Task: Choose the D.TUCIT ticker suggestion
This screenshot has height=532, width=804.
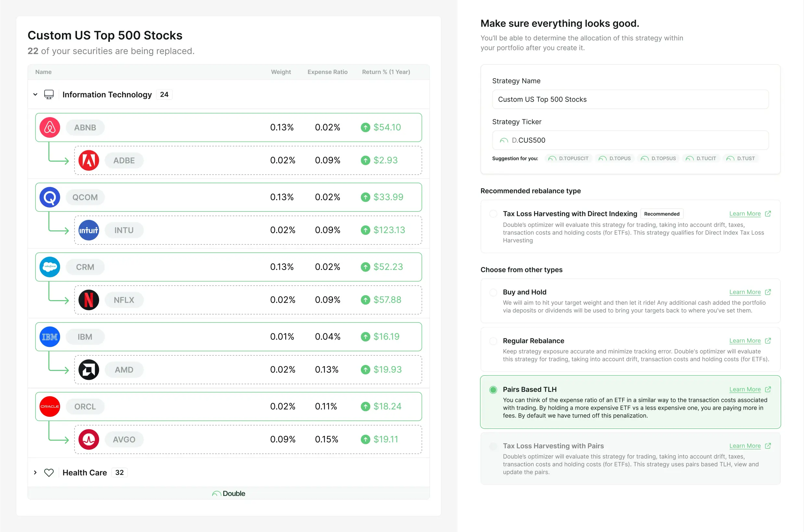Action: (701, 158)
